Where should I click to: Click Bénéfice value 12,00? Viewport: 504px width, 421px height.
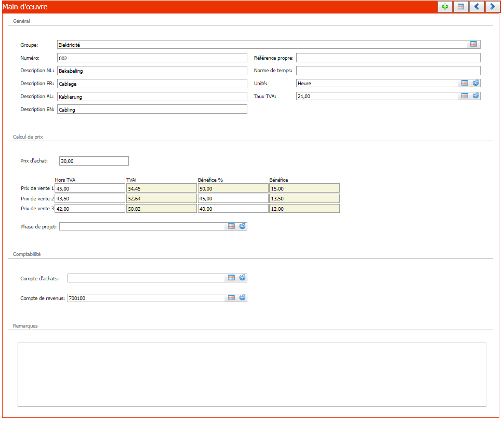(304, 209)
